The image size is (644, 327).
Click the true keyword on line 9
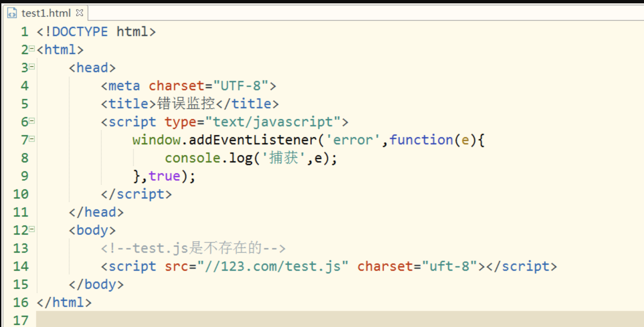(x=164, y=176)
